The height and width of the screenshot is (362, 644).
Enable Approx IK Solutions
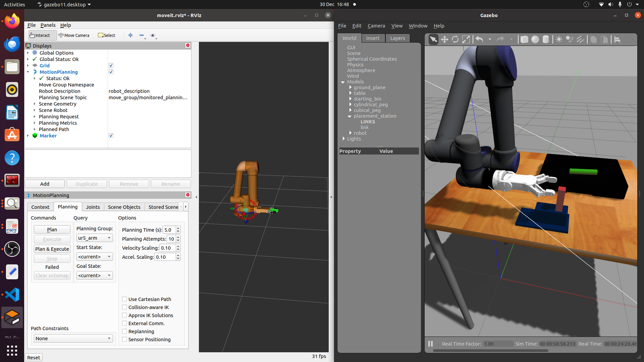coord(124,315)
